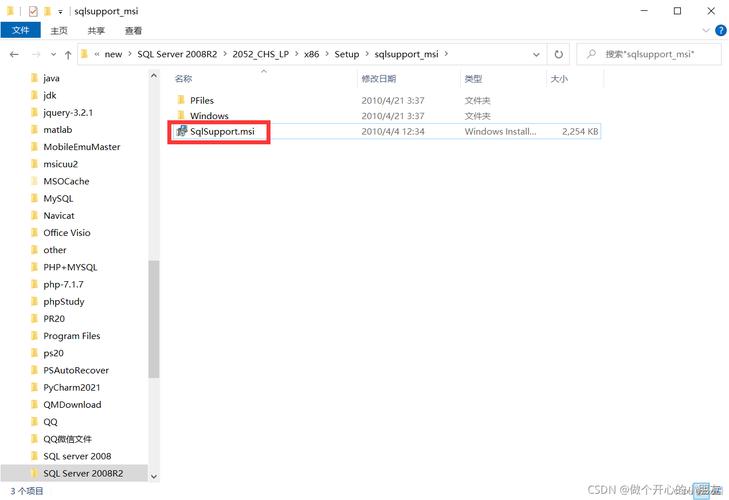Select the SqlSupport.msi installer file
729x500 pixels.
coord(222,132)
